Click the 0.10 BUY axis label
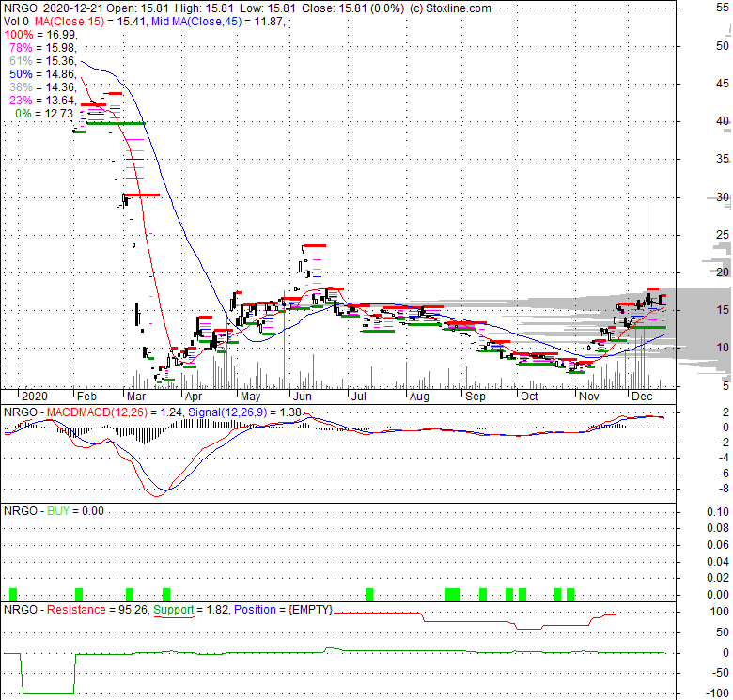The image size is (733, 700). 718,512
